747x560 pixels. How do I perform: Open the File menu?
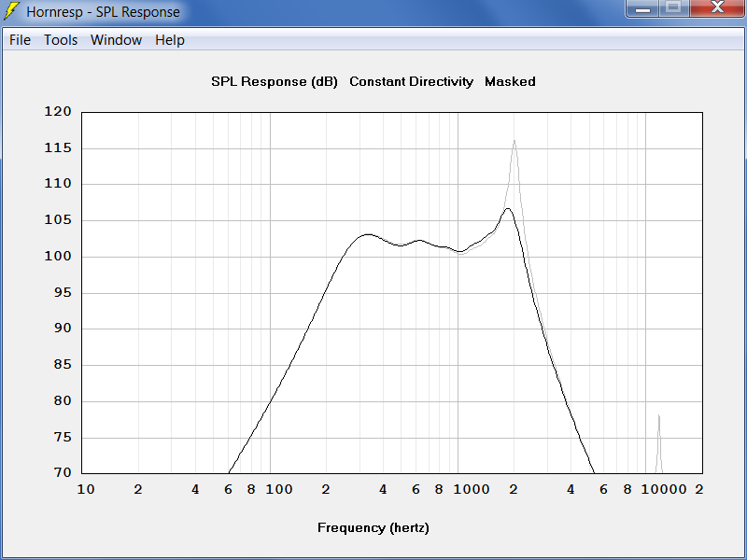click(20, 40)
